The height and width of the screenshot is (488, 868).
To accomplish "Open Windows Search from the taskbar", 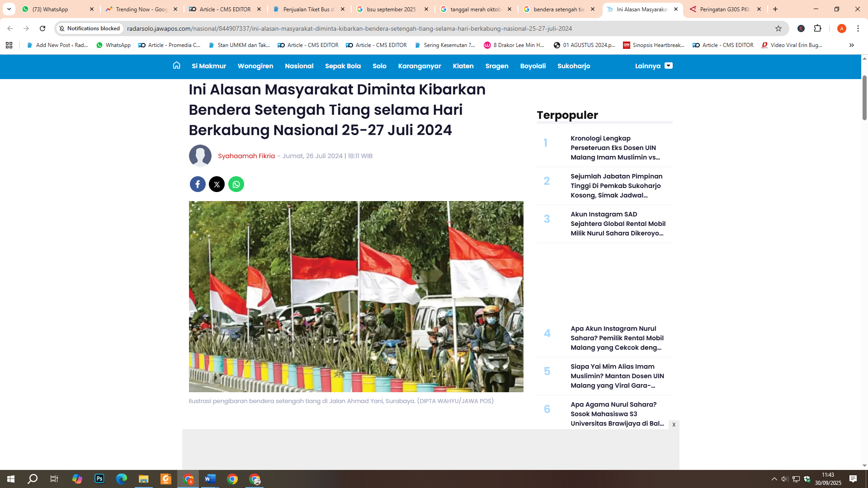I will coord(32,479).
